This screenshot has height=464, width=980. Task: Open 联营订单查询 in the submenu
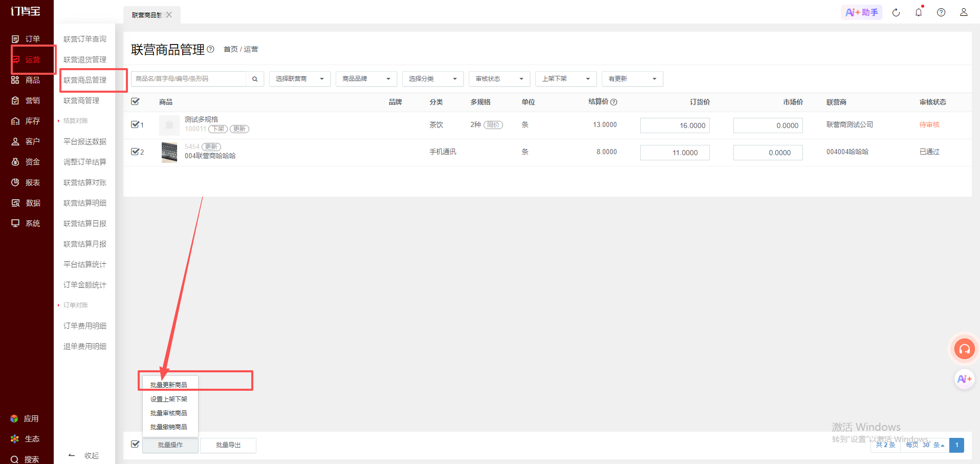[85, 39]
